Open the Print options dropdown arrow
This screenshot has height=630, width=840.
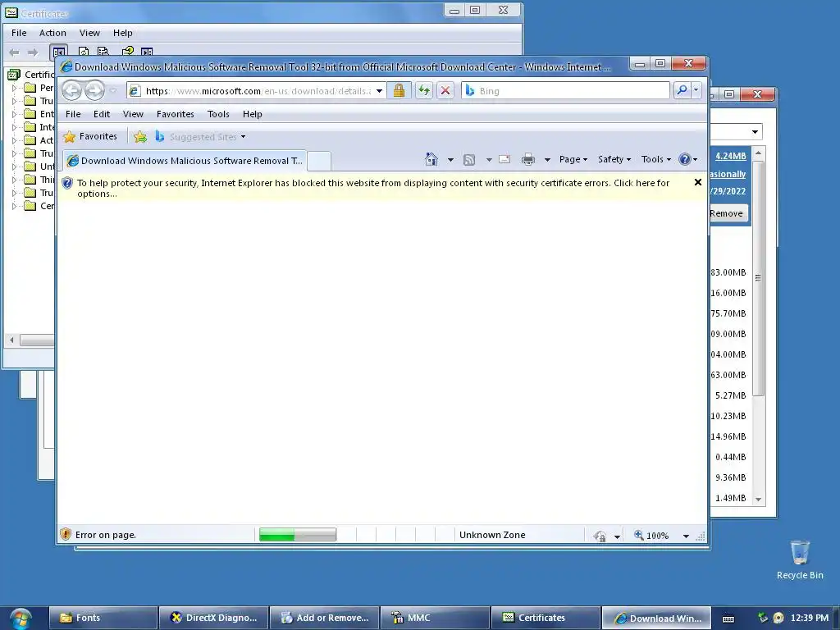[547, 160]
